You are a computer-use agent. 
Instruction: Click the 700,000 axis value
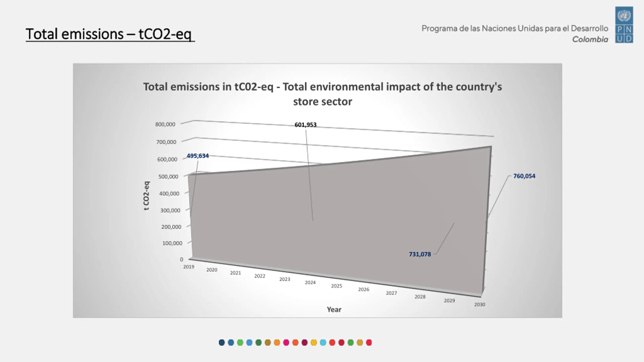[x=166, y=142]
